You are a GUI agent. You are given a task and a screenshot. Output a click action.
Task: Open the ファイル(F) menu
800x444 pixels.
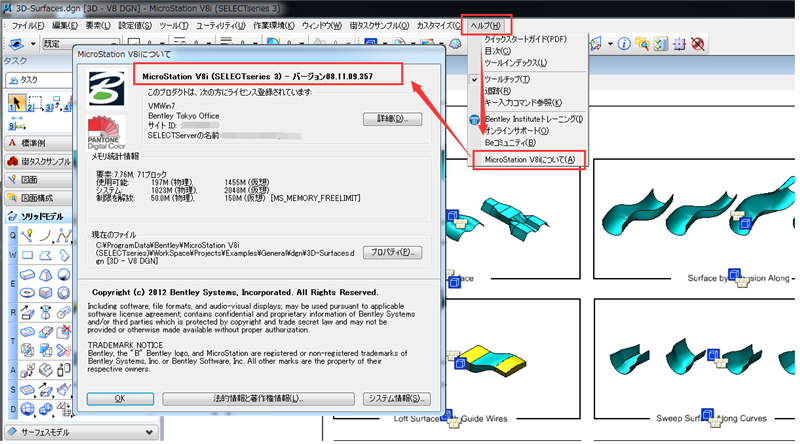coord(28,26)
